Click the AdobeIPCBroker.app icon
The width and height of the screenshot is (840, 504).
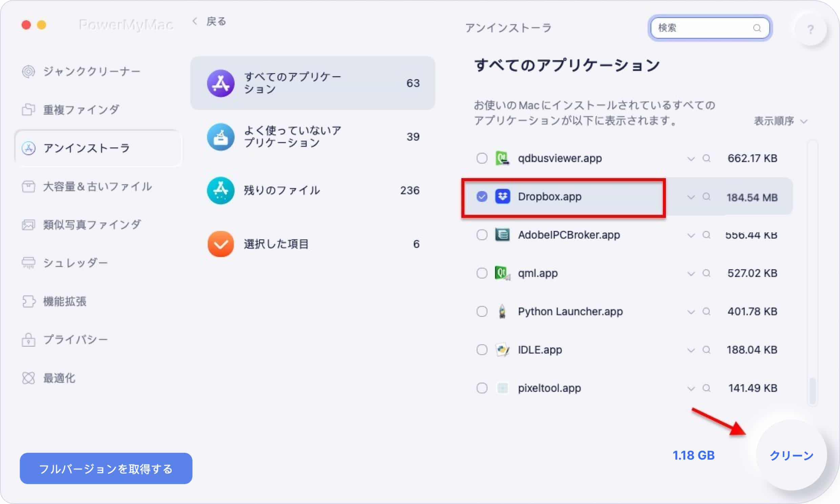pos(502,235)
